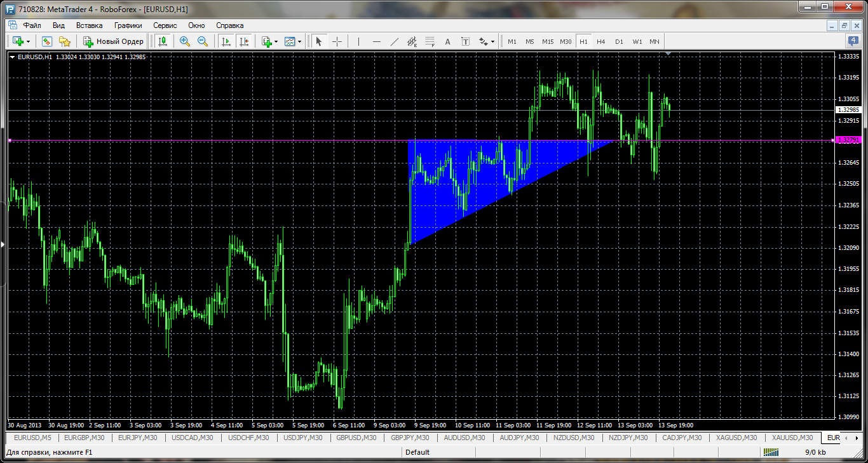Switch to the USDCHF,M30 chart tab
Screen dimensions: 868x463
[248, 438]
